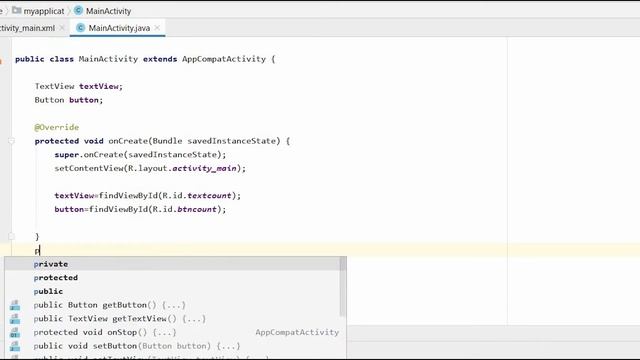Click 'Button button;' field declaration
Screen dimensions: 640x360
69,100
